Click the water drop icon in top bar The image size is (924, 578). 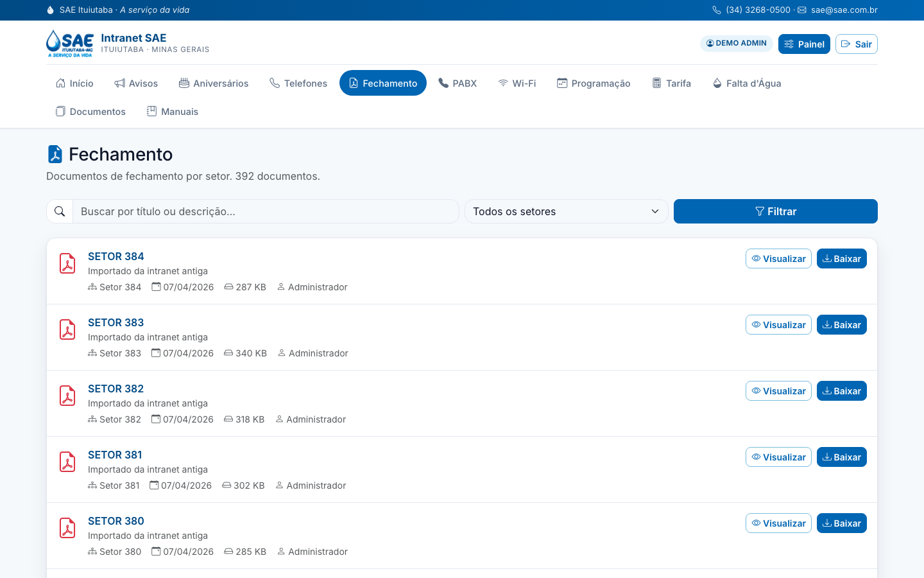click(x=51, y=10)
